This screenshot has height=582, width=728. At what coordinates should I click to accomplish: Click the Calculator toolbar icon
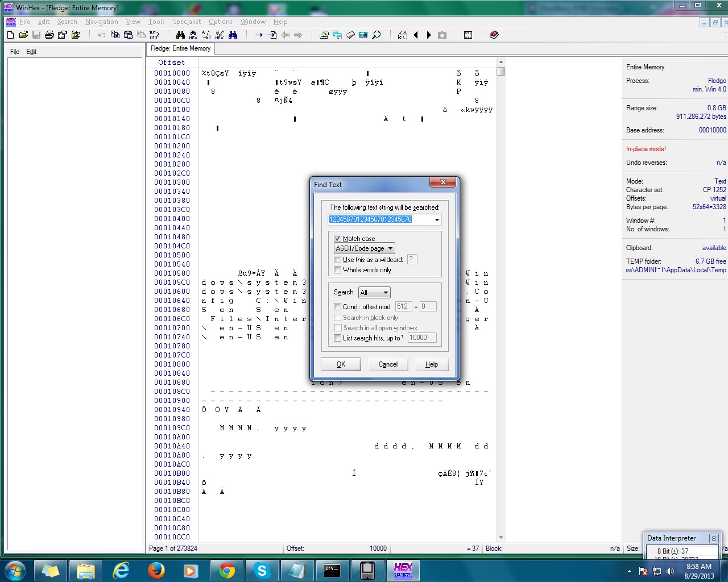[363, 35]
